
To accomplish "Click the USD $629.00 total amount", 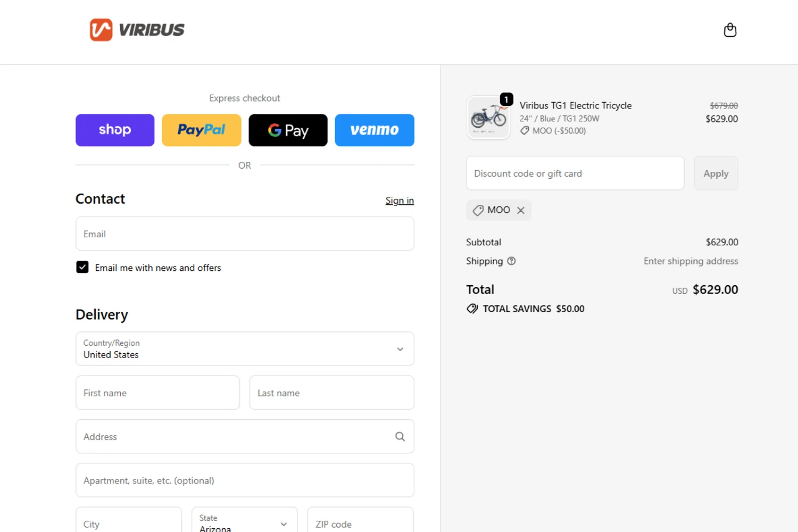I will point(705,289).
